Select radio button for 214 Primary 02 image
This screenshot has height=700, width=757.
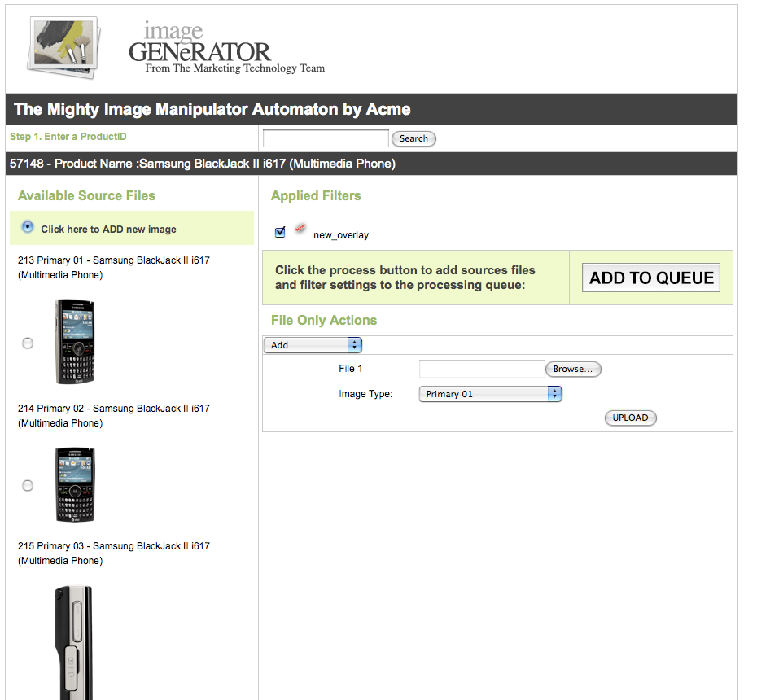(x=28, y=485)
